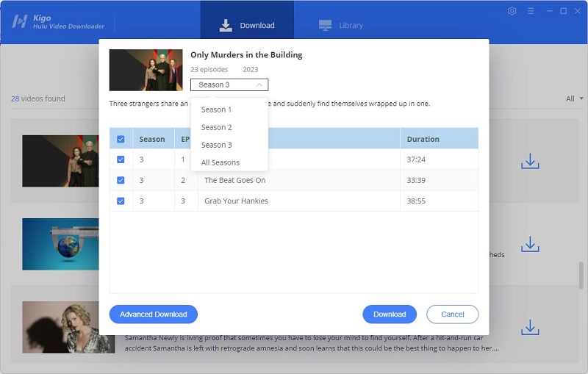
Task: Cancel the episode selection dialog
Action: (453, 314)
